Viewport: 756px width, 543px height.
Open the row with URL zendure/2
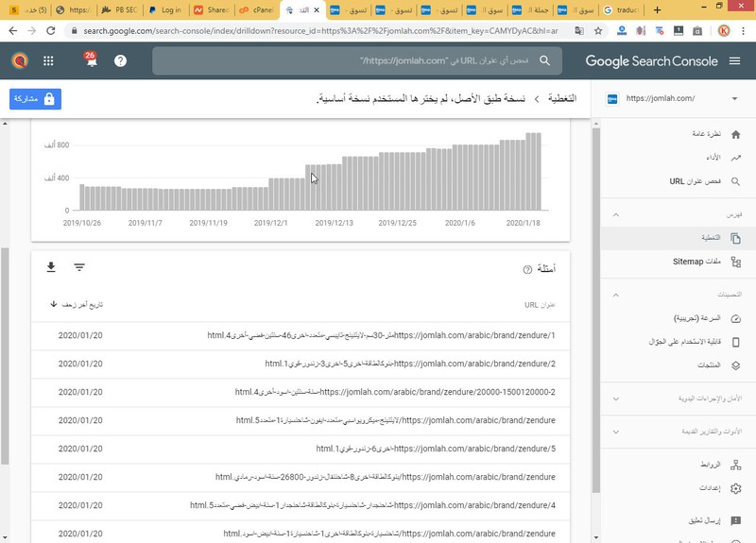point(301,364)
